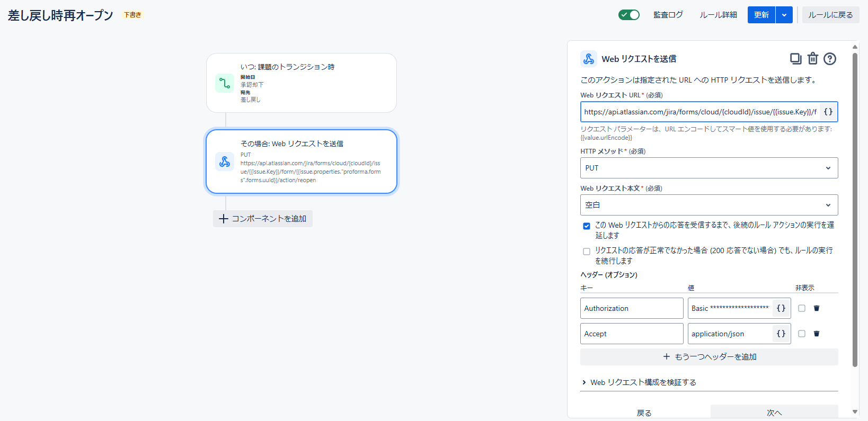Click the Authorization header key field
The width and height of the screenshot is (868, 421).
632,308
